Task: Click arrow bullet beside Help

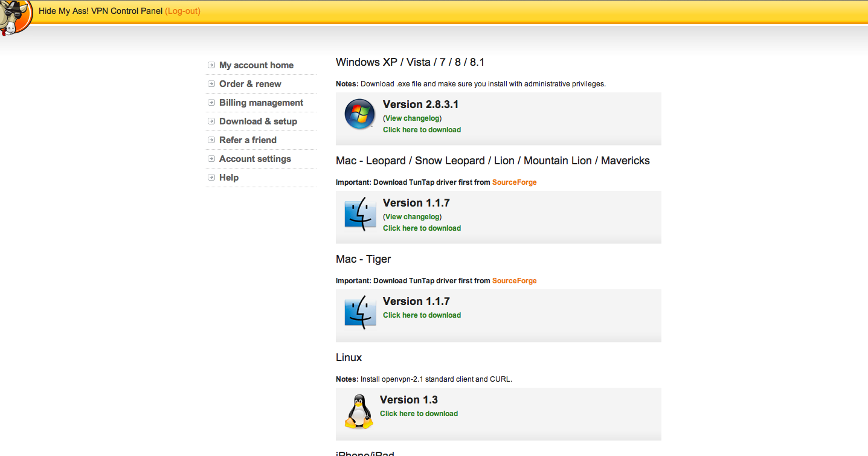Action: (211, 178)
